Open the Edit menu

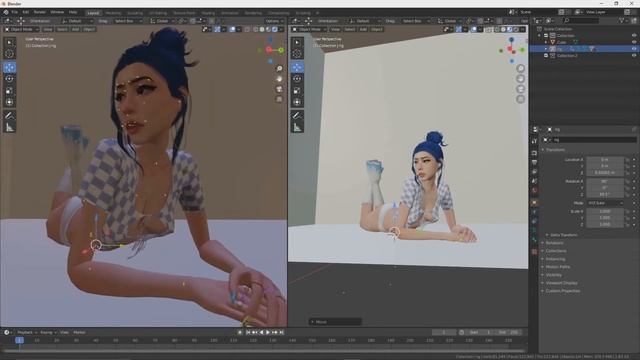click(26, 12)
